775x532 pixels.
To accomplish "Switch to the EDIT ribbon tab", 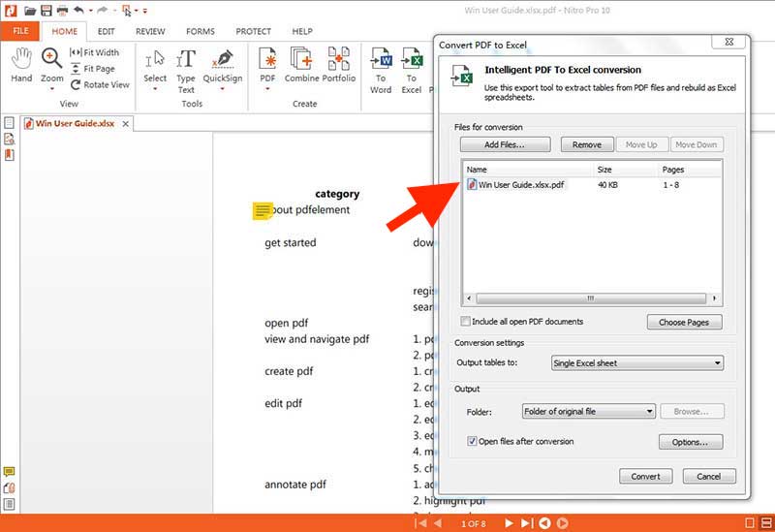I will [x=107, y=31].
